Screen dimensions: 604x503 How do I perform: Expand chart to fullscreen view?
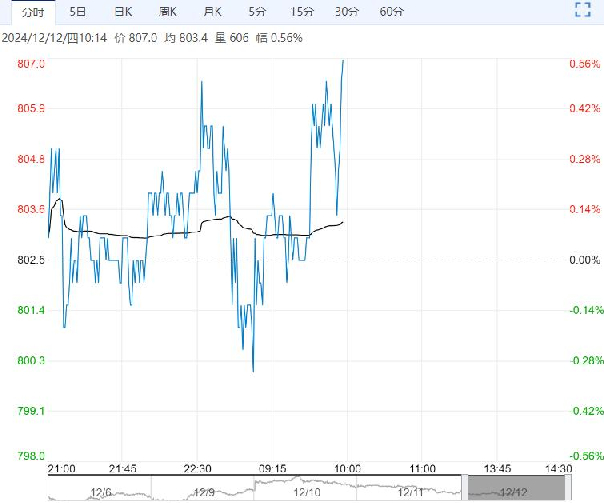pyautogui.click(x=583, y=12)
